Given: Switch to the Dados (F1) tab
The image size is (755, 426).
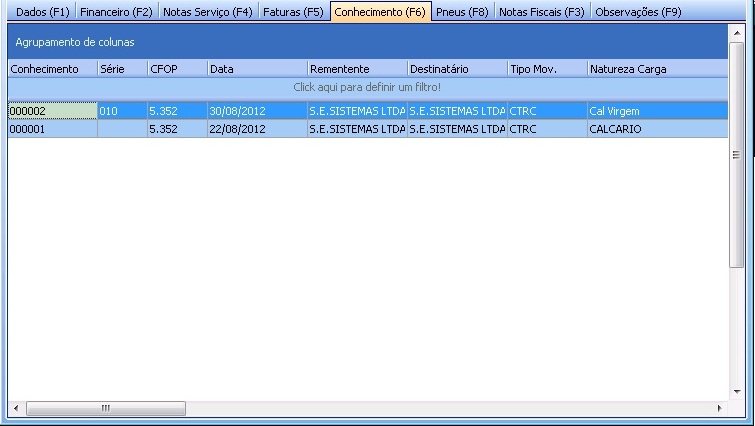Looking at the screenshot, I should click(38, 12).
